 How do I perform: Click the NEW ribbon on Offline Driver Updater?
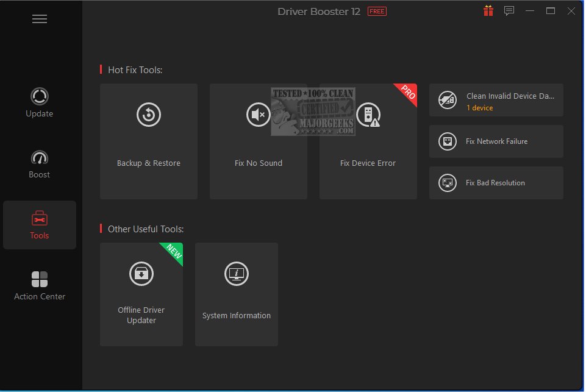point(173,252)
